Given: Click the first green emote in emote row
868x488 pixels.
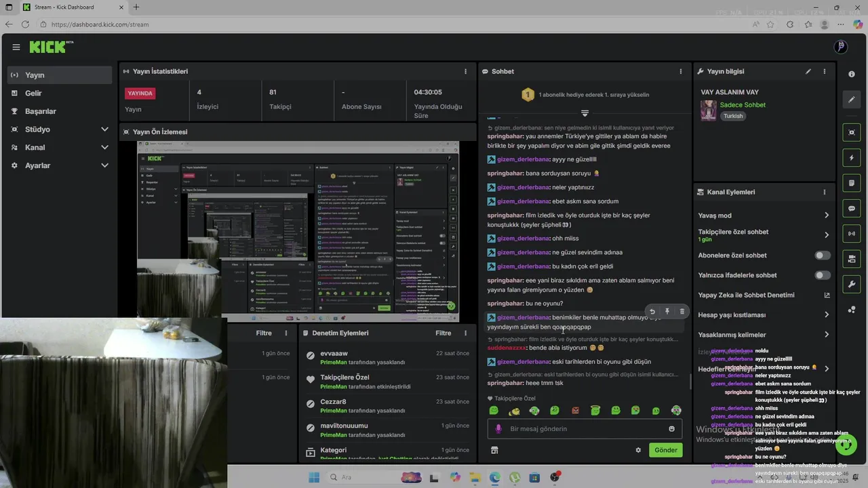Looking at the screenshot, I should click(494, 411).
